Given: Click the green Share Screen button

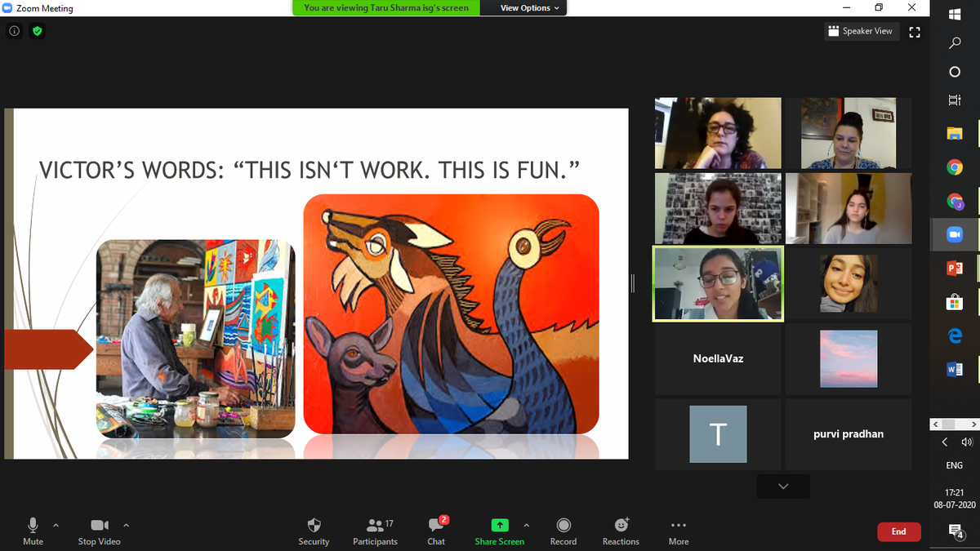Looking at the screenshot, I should click(x=499, y=531).
